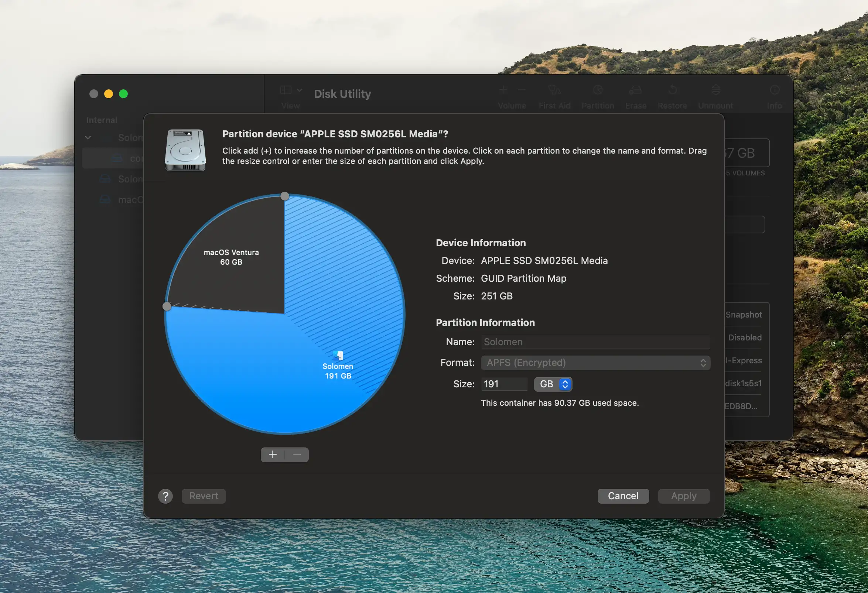This screenshot has height=593, width=868.
Task: Select the macOS volume in sidebar
Action: coord(121,200)
